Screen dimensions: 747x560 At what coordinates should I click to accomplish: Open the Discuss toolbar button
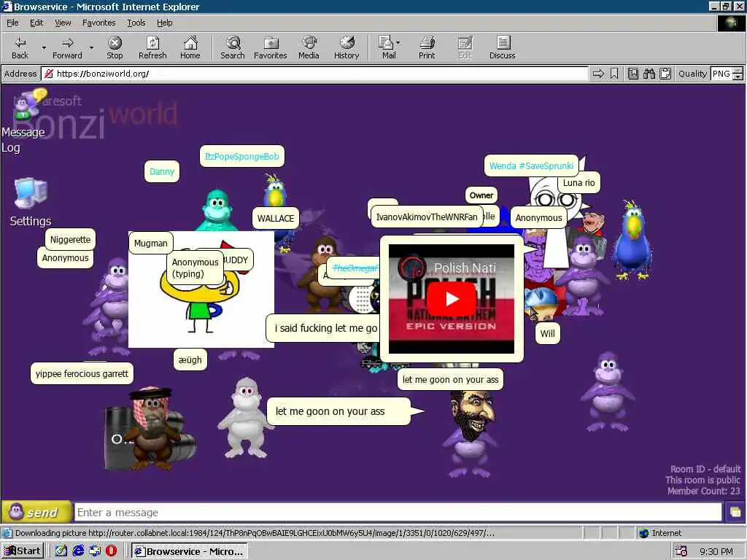[x=502, y=47]
